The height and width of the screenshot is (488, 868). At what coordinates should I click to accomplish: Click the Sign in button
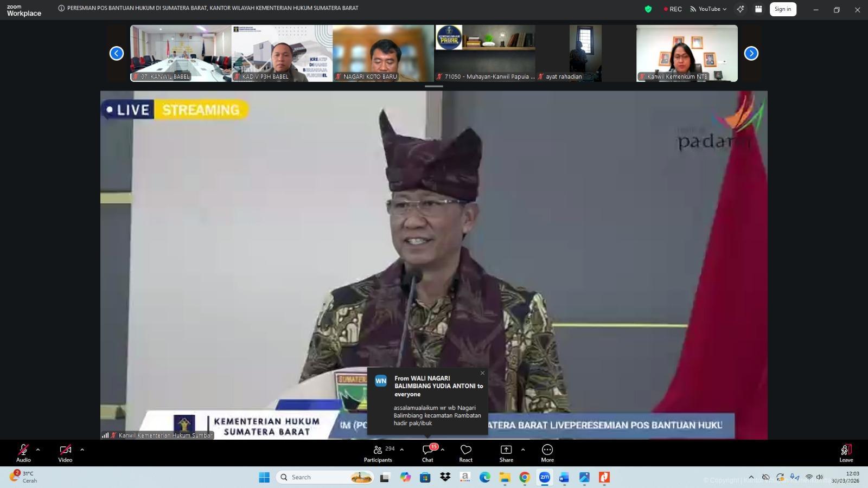[783, 9]
